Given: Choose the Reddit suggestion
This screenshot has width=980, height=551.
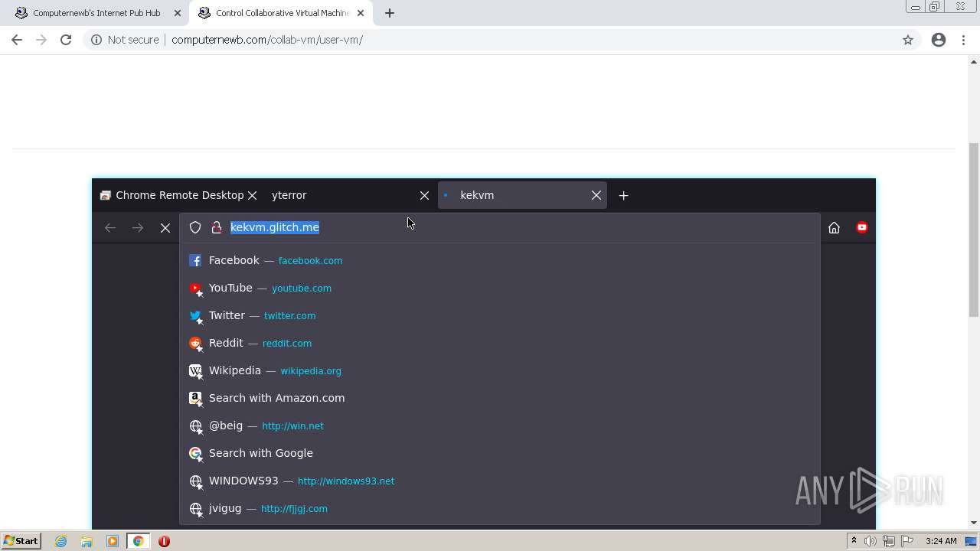Looking at the screenshot, I should click(x=499, y=343).
